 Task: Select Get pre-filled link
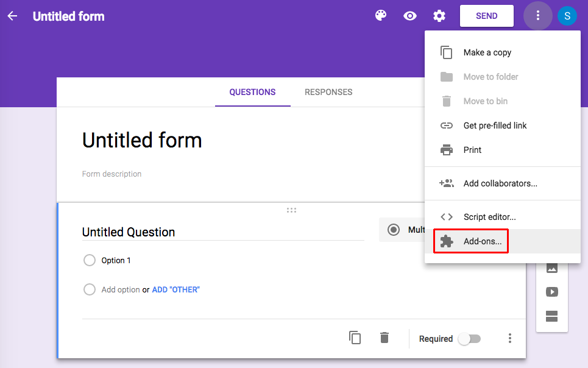tap(503, 126)
